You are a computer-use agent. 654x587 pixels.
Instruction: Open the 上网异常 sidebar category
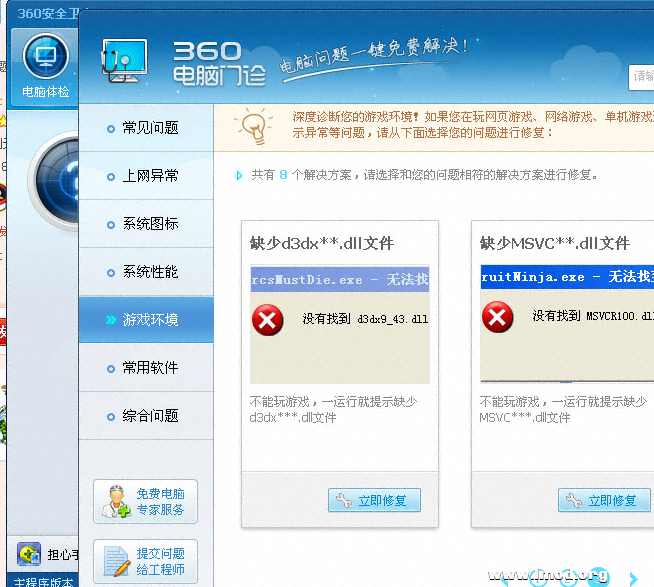[x=146, y=176]
